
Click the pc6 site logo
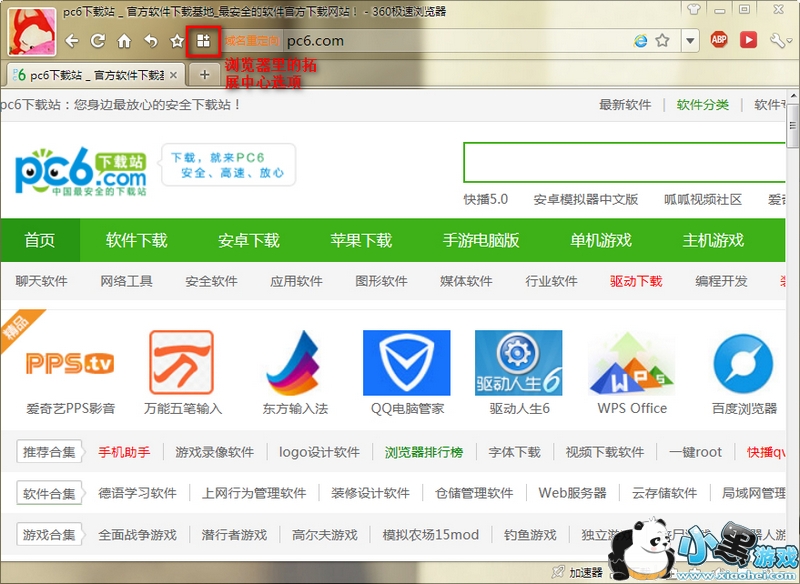pos(81,171)
